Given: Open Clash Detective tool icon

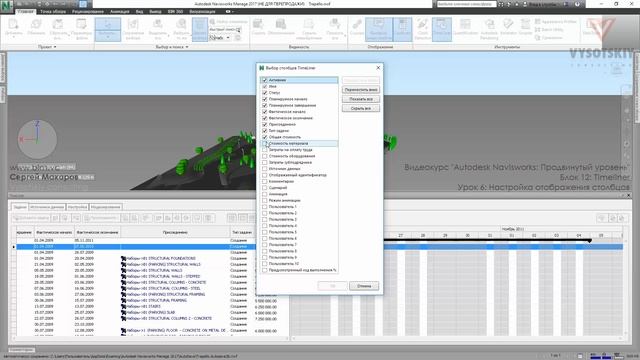Looking at the screenshot, I should coord(422,29).
